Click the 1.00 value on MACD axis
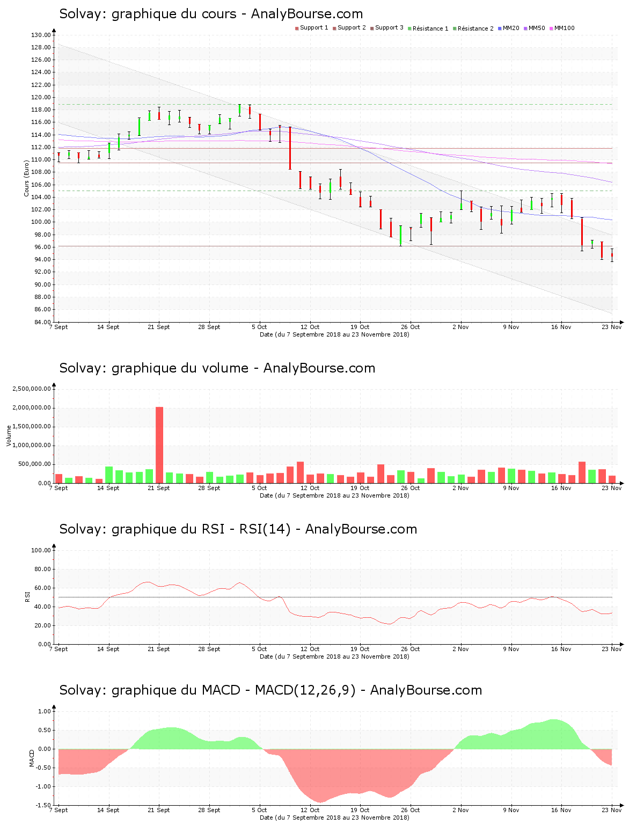Screen dimensions: 644x832 point(44,711)
